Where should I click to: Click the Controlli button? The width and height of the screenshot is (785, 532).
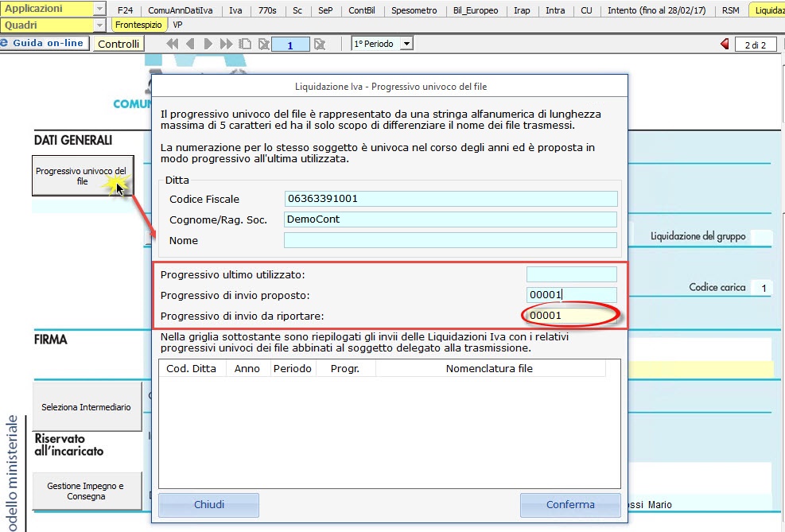pos(119,45)
